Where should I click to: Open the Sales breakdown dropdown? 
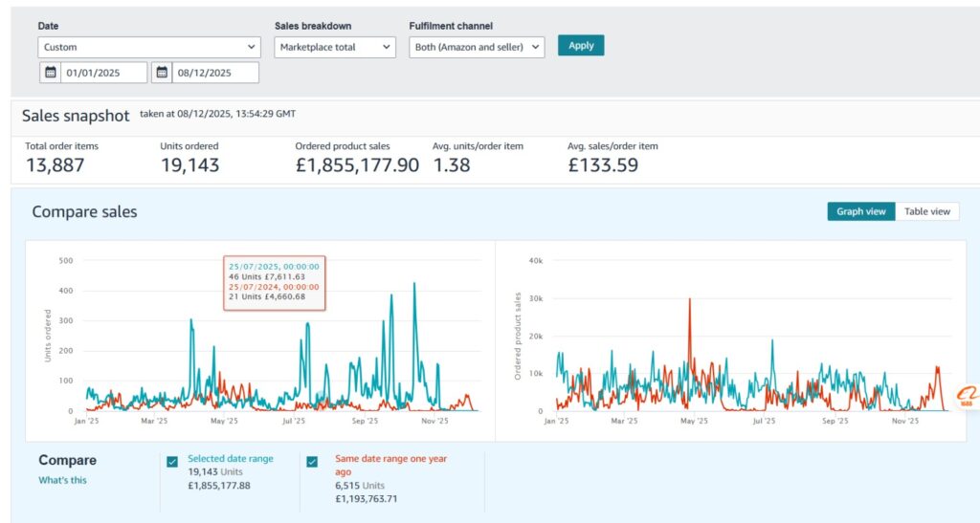click(x=335, y=47)
